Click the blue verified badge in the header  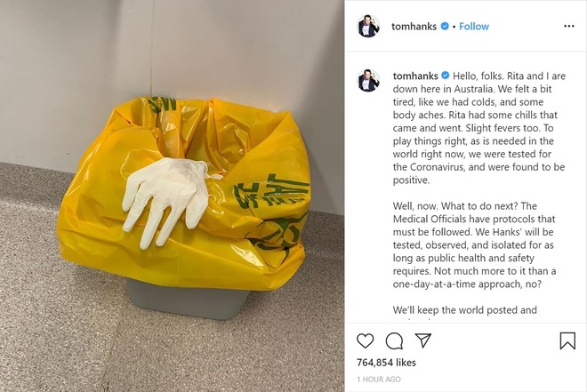(445, 26)
